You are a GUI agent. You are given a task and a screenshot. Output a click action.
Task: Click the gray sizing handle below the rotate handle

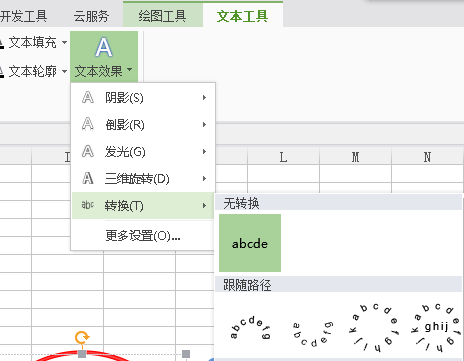click(x=82, y=354)
